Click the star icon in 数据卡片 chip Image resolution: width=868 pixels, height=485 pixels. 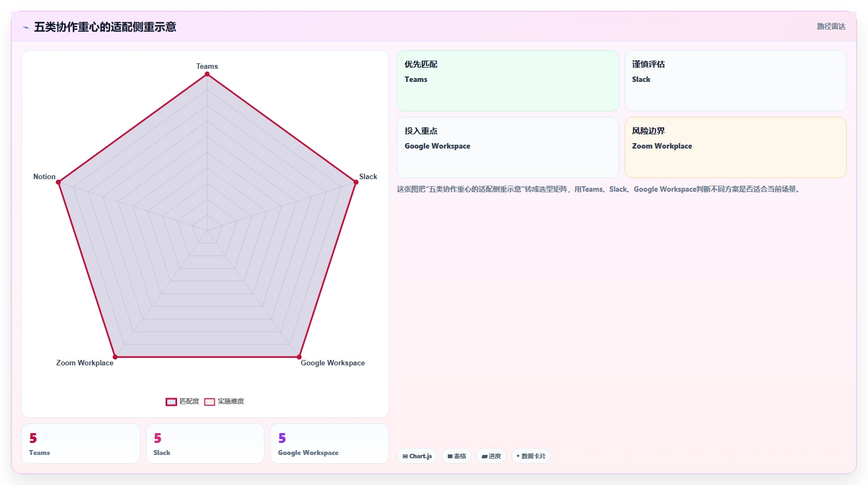[x=518, y=456]
